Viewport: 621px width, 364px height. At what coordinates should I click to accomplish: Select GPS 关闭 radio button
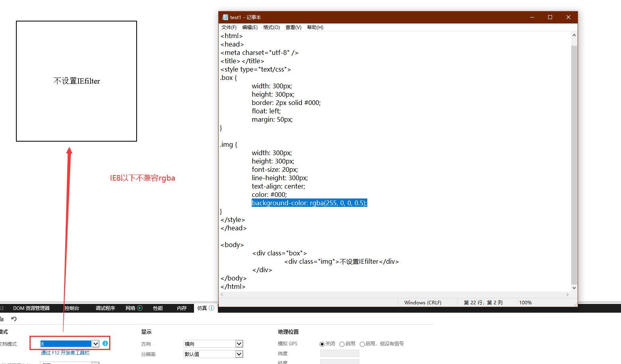pos(322,344)
